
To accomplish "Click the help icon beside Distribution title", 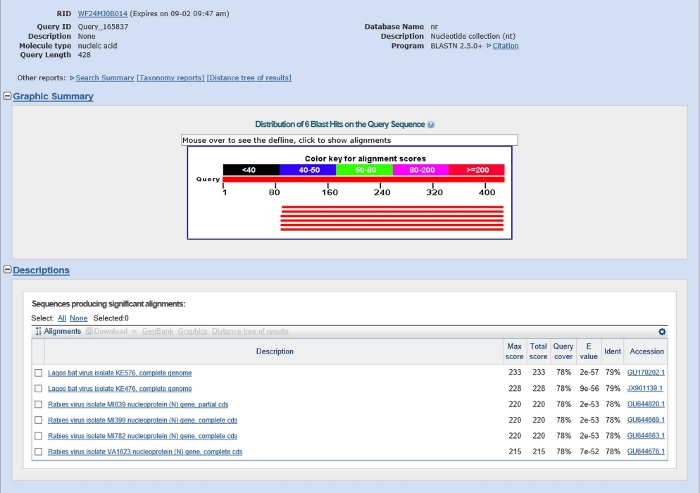I will 431,125.
